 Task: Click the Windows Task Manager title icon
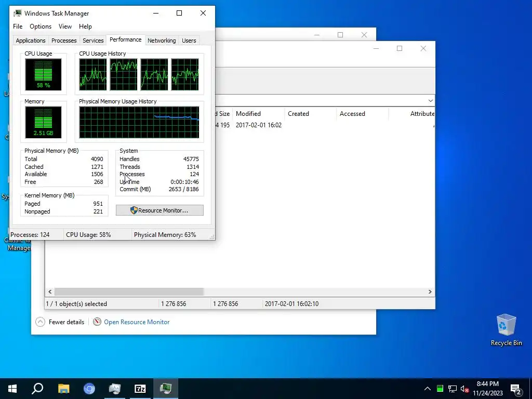pyautogui.click(x=18, y=13)
